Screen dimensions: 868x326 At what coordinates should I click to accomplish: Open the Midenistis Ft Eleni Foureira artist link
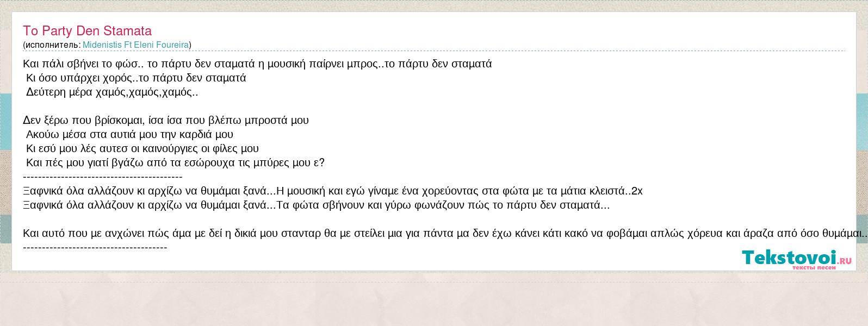135,45
